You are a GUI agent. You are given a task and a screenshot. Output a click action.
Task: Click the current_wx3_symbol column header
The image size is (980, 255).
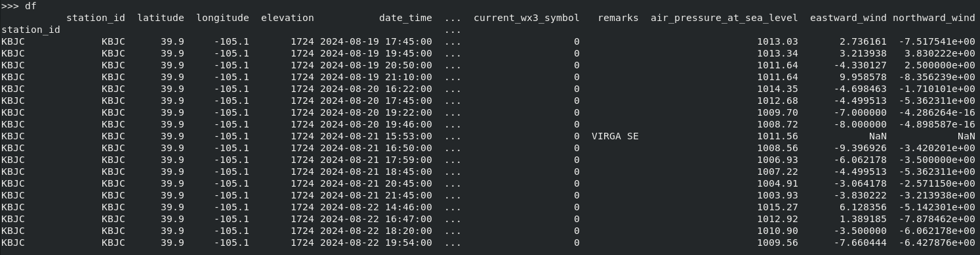(527, 18)
